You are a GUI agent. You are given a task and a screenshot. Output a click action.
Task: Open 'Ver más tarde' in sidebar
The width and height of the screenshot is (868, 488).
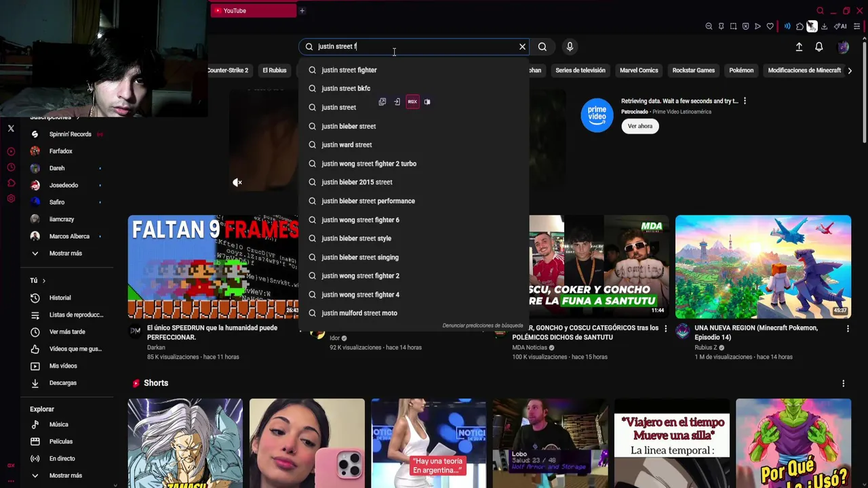click(66, 332)
